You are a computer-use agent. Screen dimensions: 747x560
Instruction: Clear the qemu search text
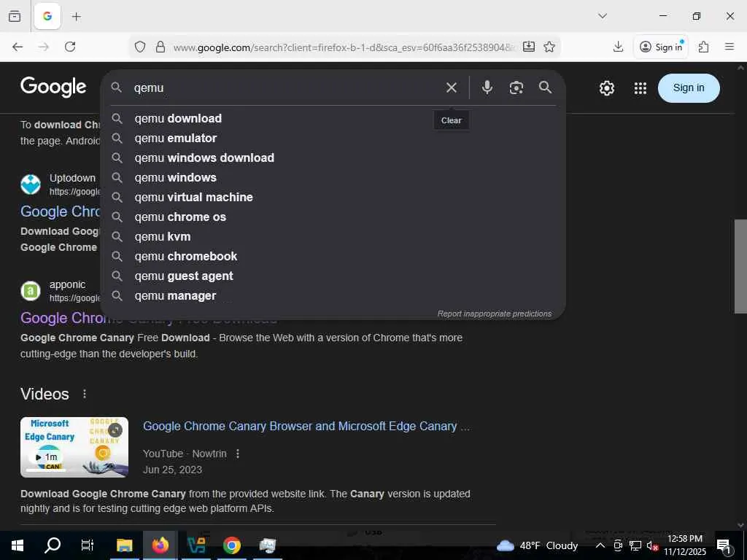click(x=451, y=87)
